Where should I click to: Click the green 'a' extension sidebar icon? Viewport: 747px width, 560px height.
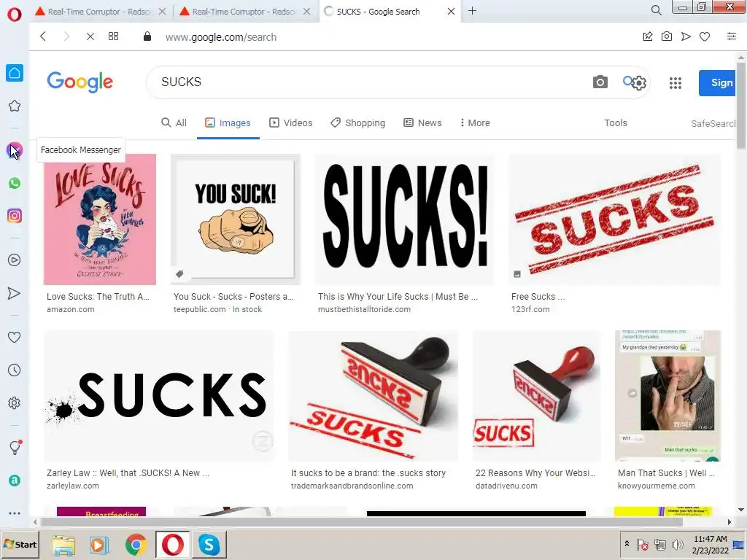[15, 480]
